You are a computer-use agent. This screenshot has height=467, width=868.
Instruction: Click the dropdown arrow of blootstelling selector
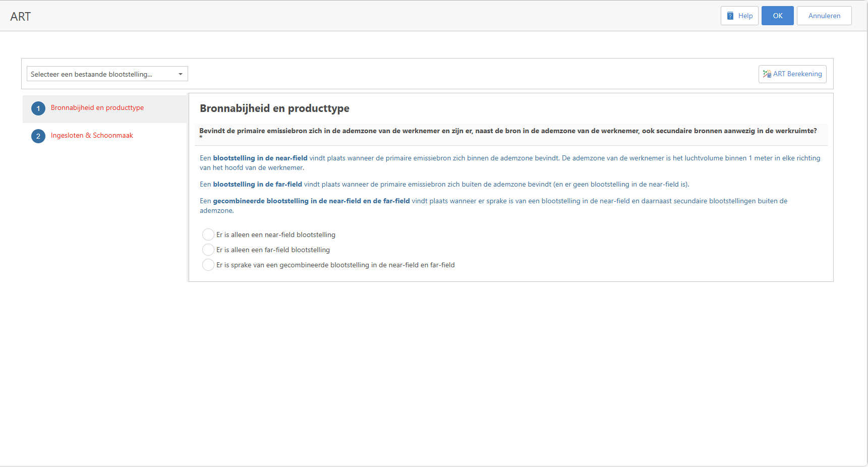pyautogui.click(x=181, y=74)
